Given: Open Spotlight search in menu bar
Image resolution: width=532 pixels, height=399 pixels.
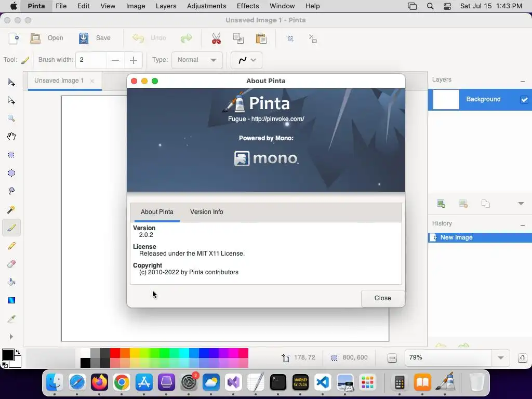Looking at the screenshot, I should pos(430,6).
